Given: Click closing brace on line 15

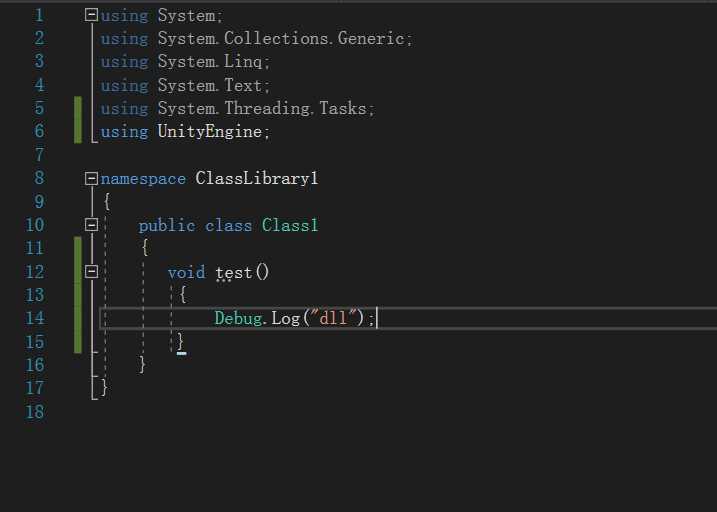Looking at the screenshot, I should 181,341.
